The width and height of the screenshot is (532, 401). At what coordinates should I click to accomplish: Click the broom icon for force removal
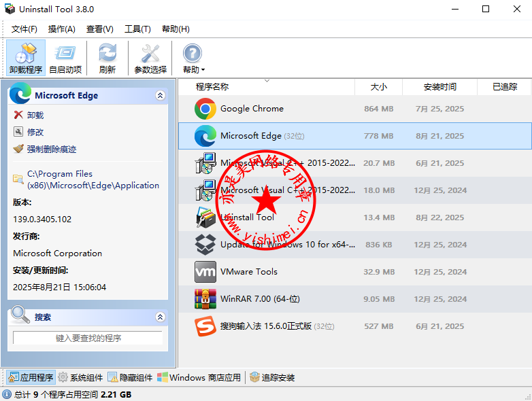tap(18, 148)
